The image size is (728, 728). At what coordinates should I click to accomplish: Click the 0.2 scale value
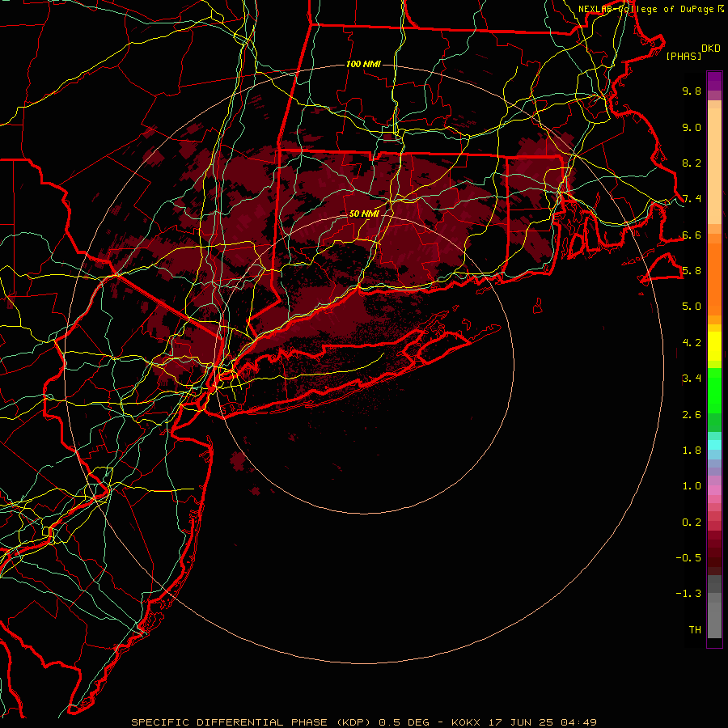[x=692, y=522]
